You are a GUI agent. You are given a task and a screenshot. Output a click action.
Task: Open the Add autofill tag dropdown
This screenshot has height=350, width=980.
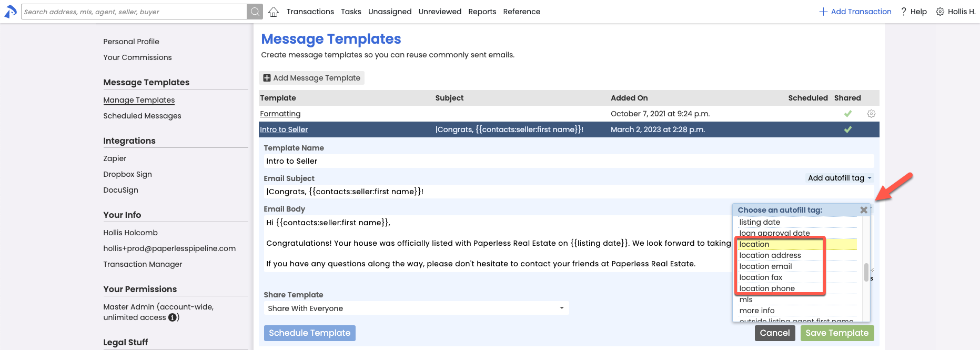[840, 178]
